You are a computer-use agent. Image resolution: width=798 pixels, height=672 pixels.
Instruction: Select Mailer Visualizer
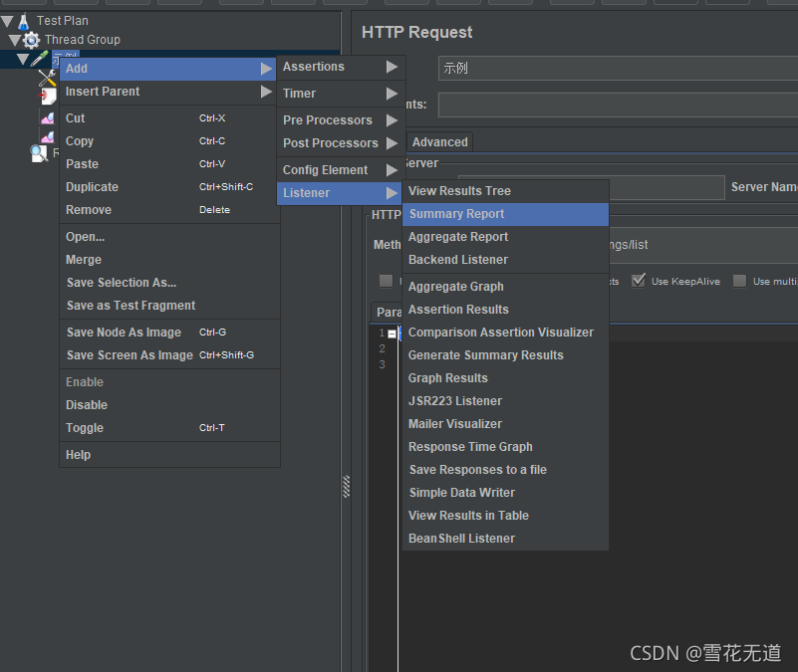[505, 424]
